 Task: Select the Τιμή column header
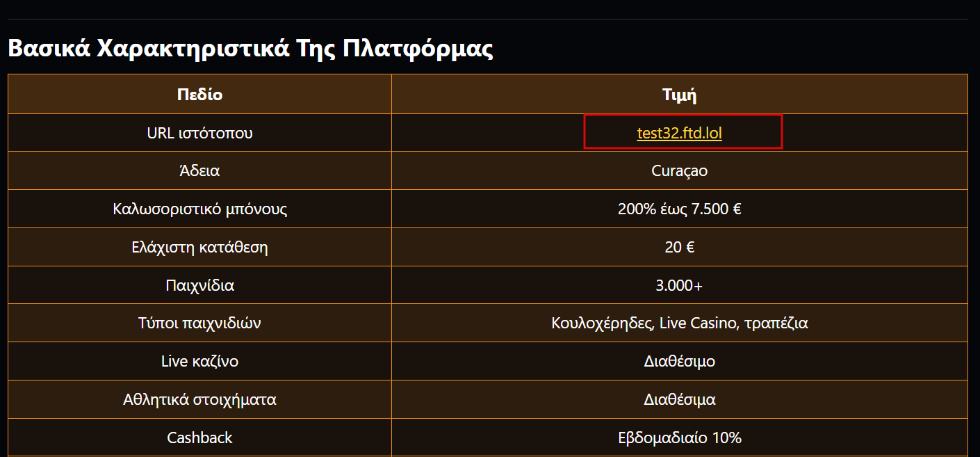[680, 94]
